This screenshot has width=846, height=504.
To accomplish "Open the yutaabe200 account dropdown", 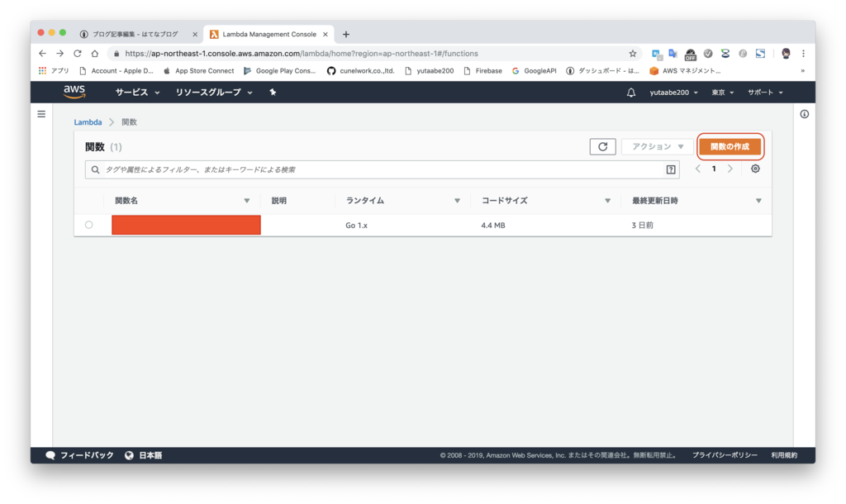I will [x=673, y=93].
